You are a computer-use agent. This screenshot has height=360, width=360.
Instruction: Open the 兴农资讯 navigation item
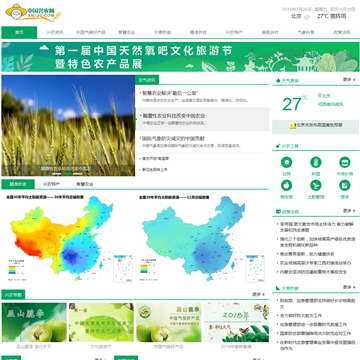(x=55, y=32)
